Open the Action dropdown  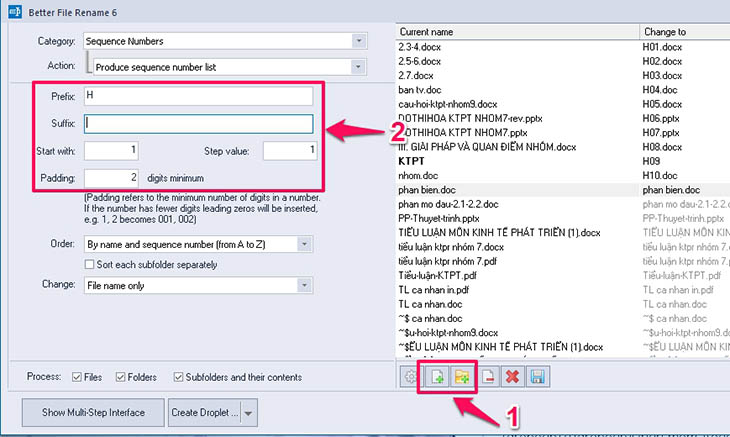point(358,67)
